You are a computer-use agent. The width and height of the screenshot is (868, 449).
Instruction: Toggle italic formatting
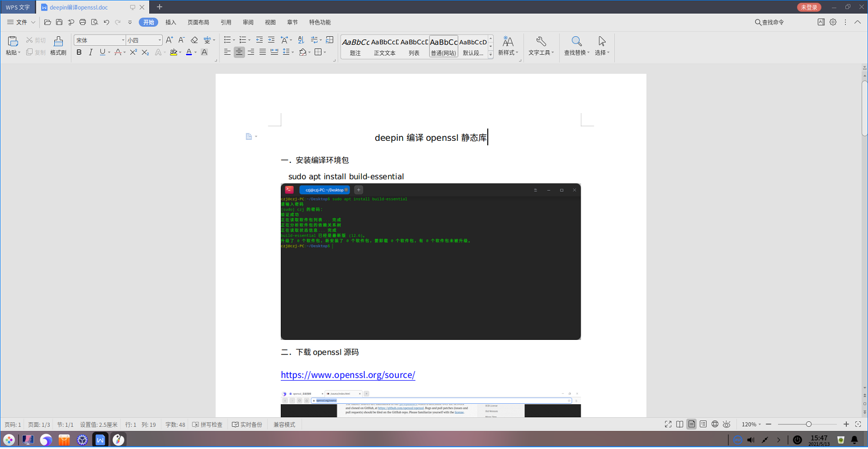coord(90,52)
